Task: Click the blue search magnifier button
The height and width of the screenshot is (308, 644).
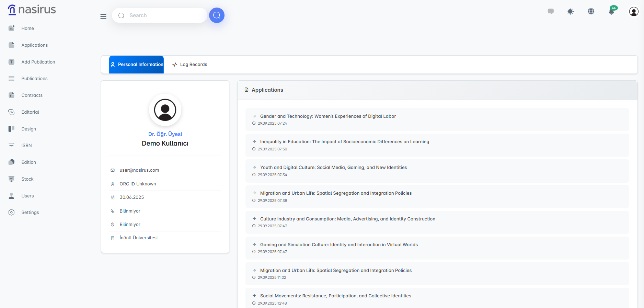Action: tap(217, 15)
